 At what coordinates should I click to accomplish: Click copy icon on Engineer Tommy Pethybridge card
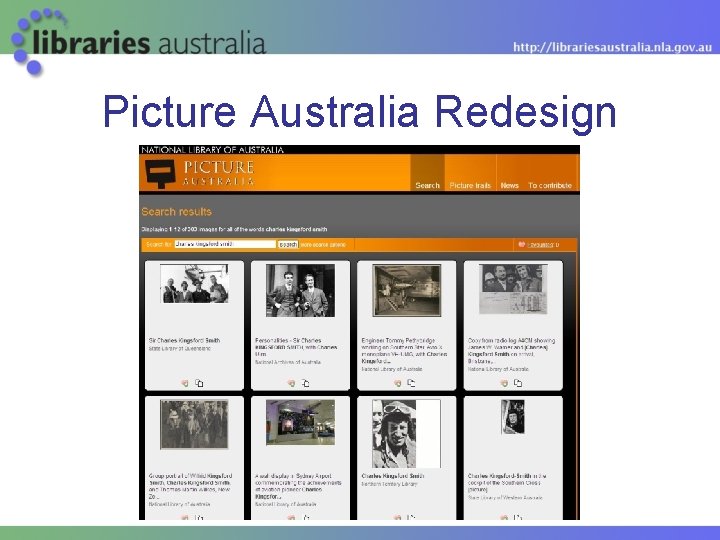(x=411, y=383)
